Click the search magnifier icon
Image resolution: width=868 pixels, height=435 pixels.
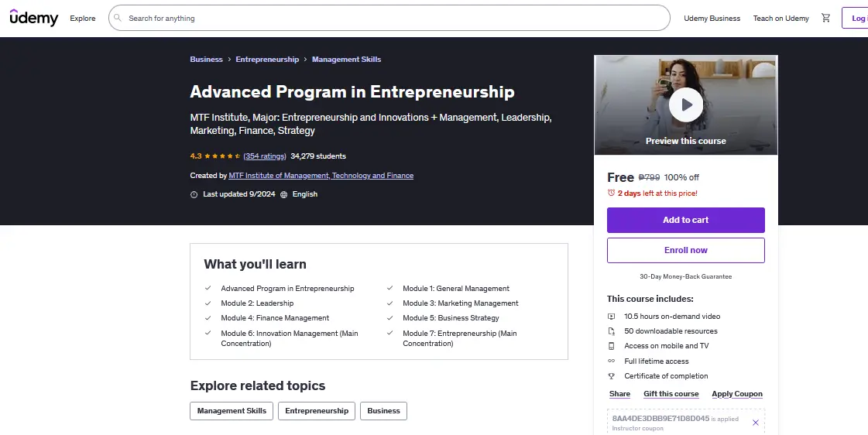[x=118, y=19]
